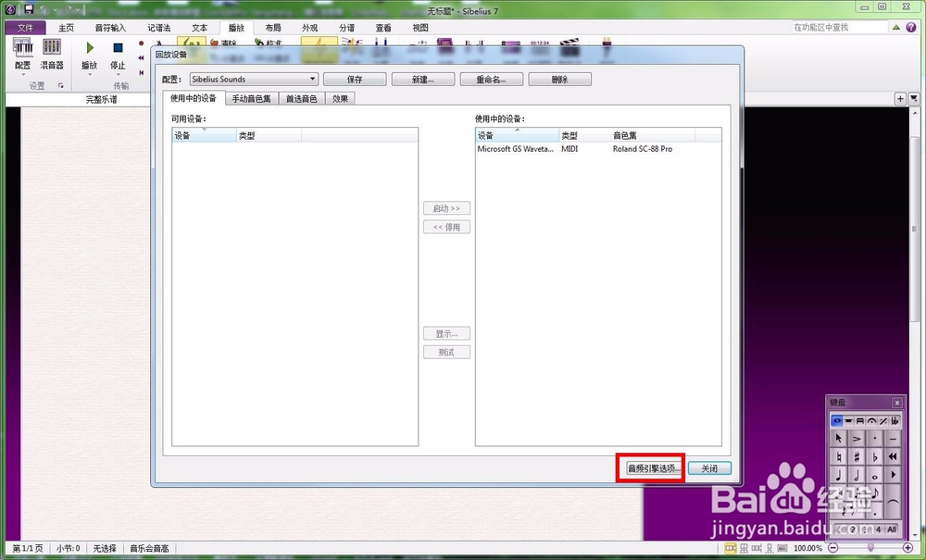Select the arrow pointer key on keypad
The width and height of the screenshot is (926, 560).
(838, 439)
